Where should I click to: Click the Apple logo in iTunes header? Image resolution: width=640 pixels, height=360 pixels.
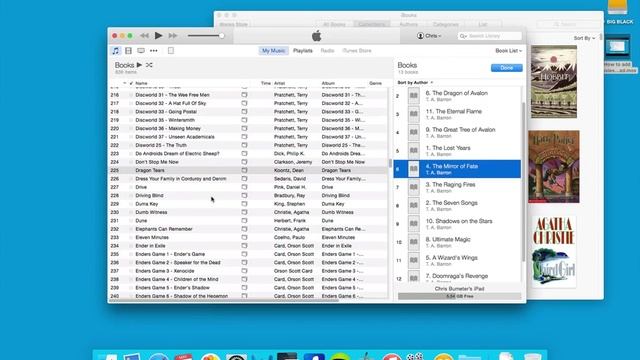tap(316, 36)
